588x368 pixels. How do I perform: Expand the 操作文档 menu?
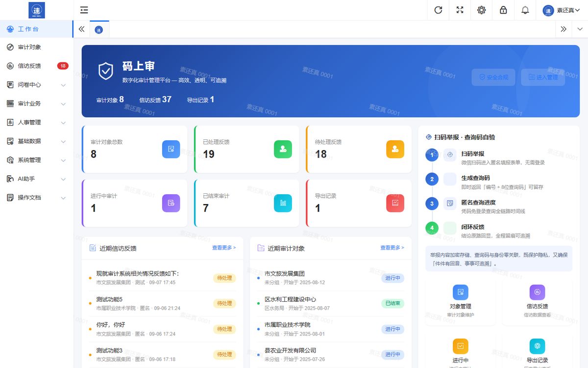pos(37,198)
